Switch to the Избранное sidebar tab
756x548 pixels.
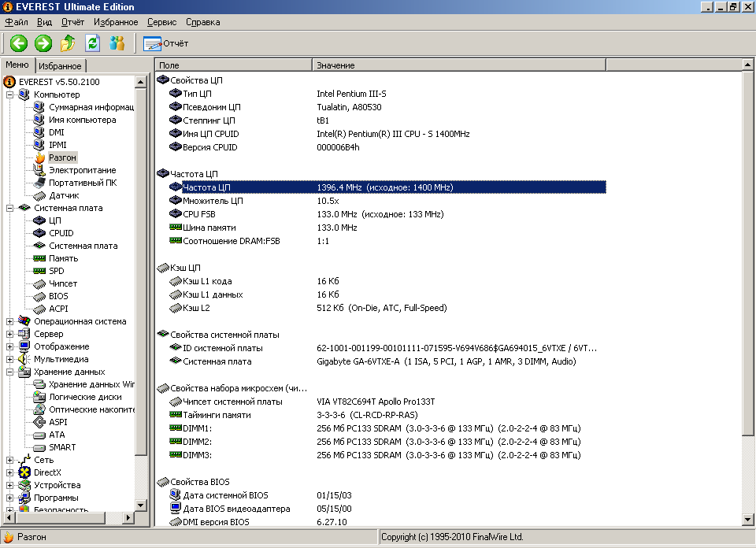pos(60,66)
